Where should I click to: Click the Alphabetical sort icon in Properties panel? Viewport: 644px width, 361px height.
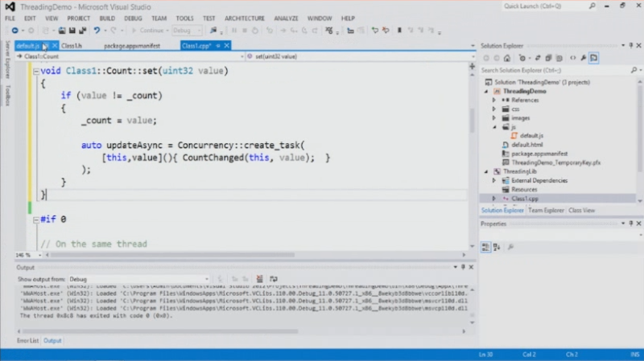[497, 247]
